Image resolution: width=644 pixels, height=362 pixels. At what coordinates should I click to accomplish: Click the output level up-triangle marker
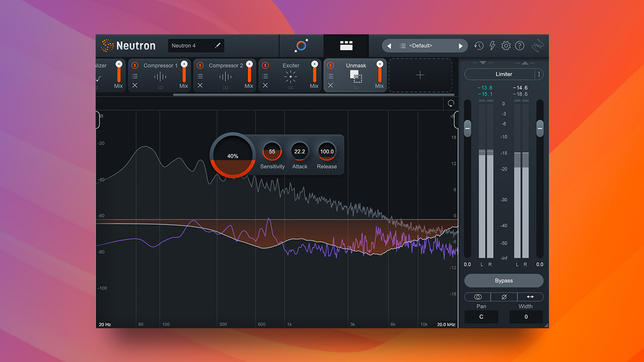(524, 63)
